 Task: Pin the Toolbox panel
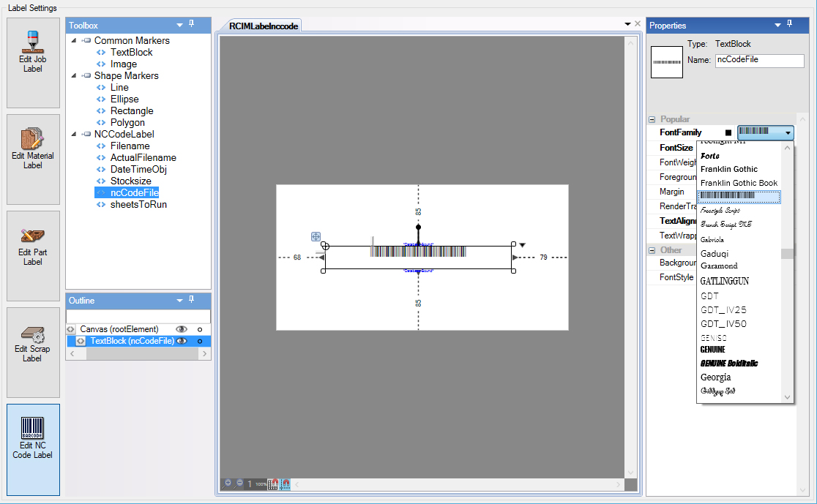pyautogui.click(x=192, y=25)
